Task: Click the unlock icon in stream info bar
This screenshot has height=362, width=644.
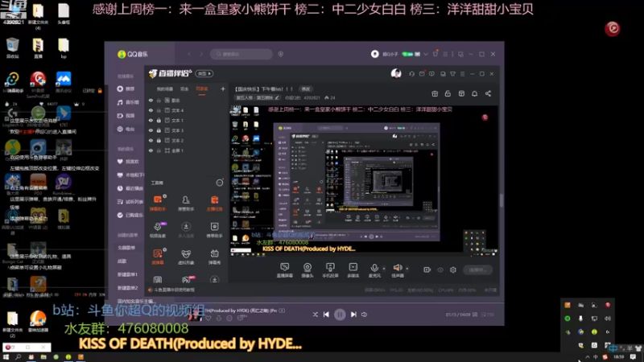Action: point(448,93)
